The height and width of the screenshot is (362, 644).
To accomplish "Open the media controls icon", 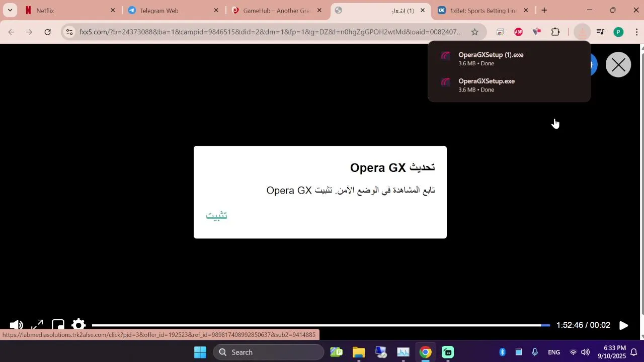I will coord(600,32).
